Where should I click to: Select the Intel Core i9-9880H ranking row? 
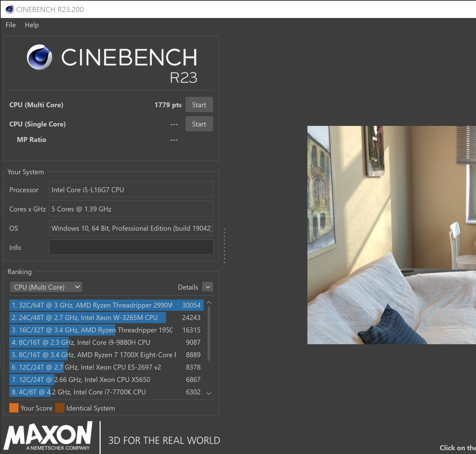pyautogui.click(x=106, y=342)
